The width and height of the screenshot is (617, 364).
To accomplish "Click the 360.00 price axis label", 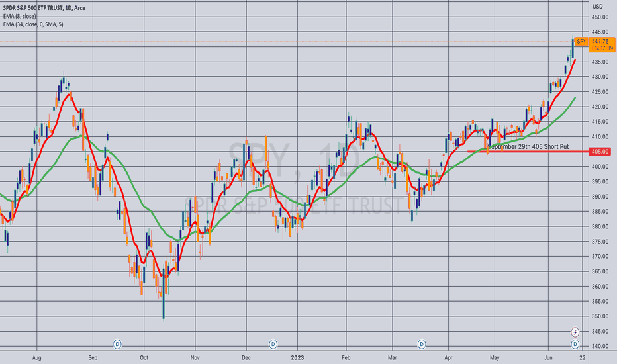I will click(600, 286).
